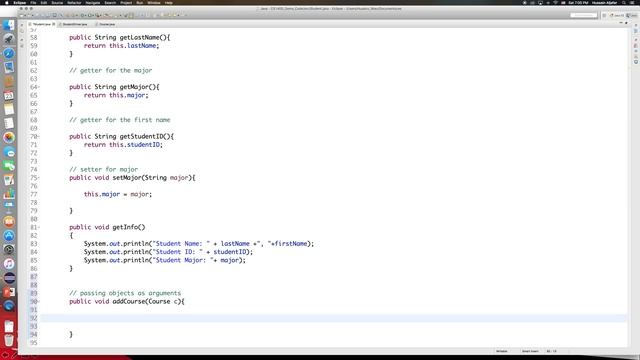This screenshot has width=640, height=360.
Task: Click the 'getLastName' method name
Action: tap(139, 37)
